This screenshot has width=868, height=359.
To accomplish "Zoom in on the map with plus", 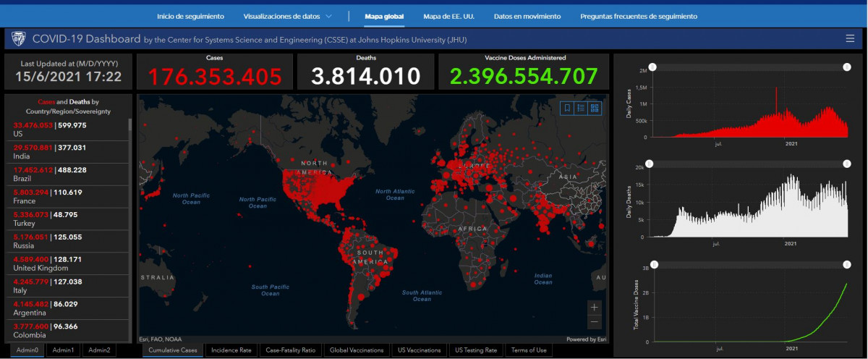I will [x=594, y=307].
